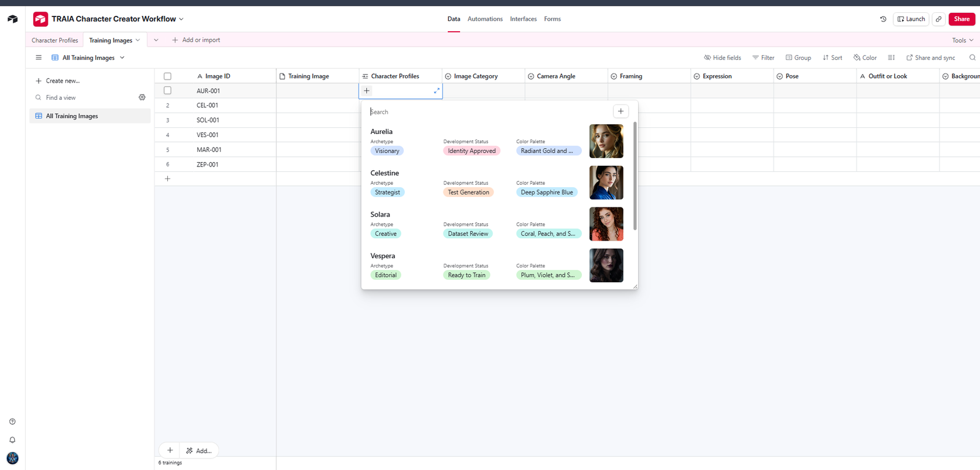Viewport: 980px width, 470px height.
Task: Click Create new... in sidebar
Action: click(58, 81)
